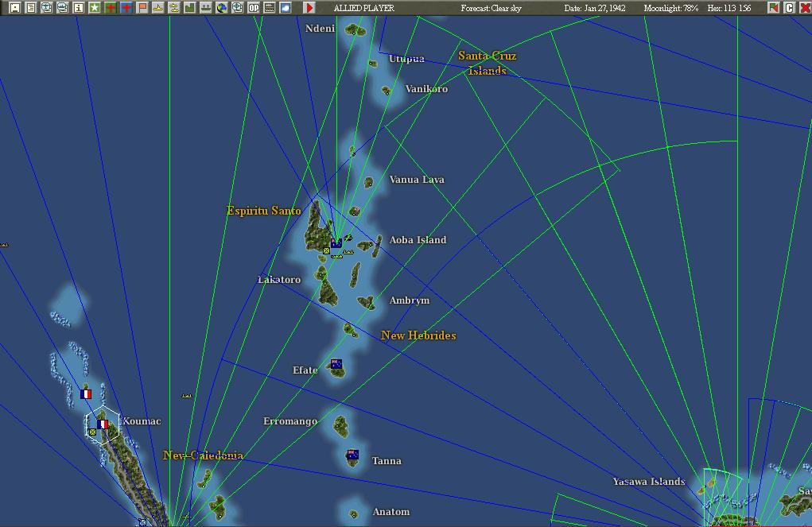Click the 'Date: Jan 27, 1942' text

pyautogui.click(x=595, y=8)
